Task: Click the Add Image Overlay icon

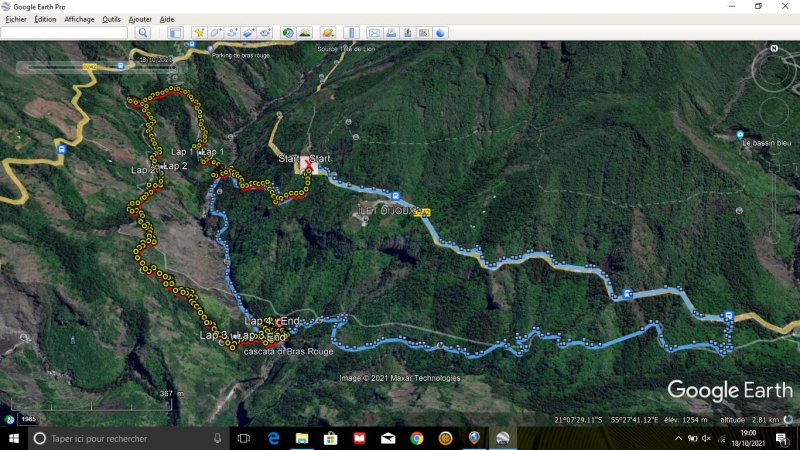Action: pyautogui.click(x=249, y=33)
